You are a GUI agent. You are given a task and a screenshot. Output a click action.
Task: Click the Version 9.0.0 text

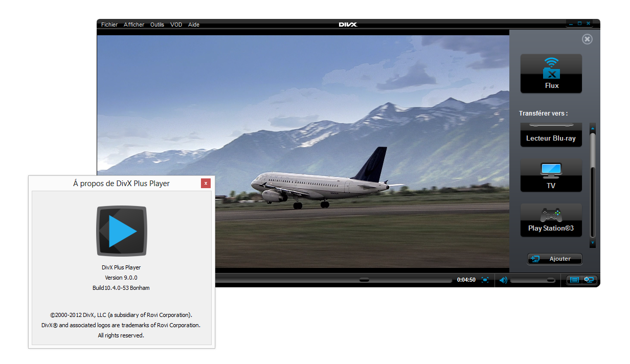(x=121, y=278)
